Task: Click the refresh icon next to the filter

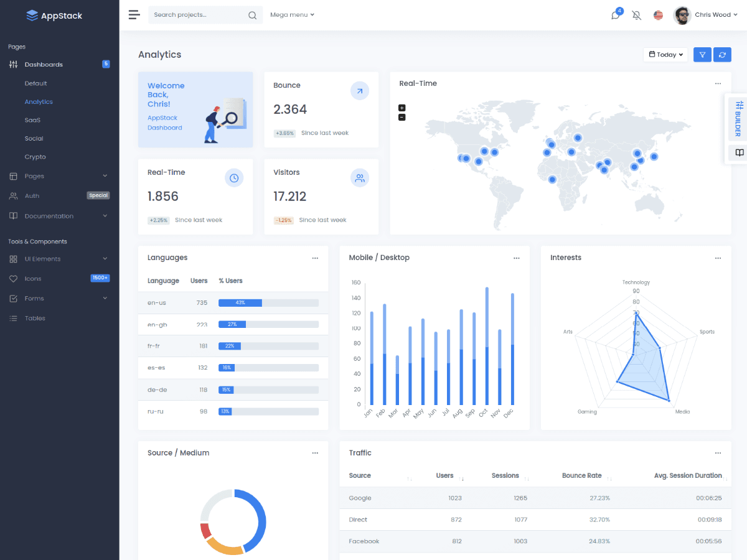Action: pyautogui.click(x=722, y=54)
